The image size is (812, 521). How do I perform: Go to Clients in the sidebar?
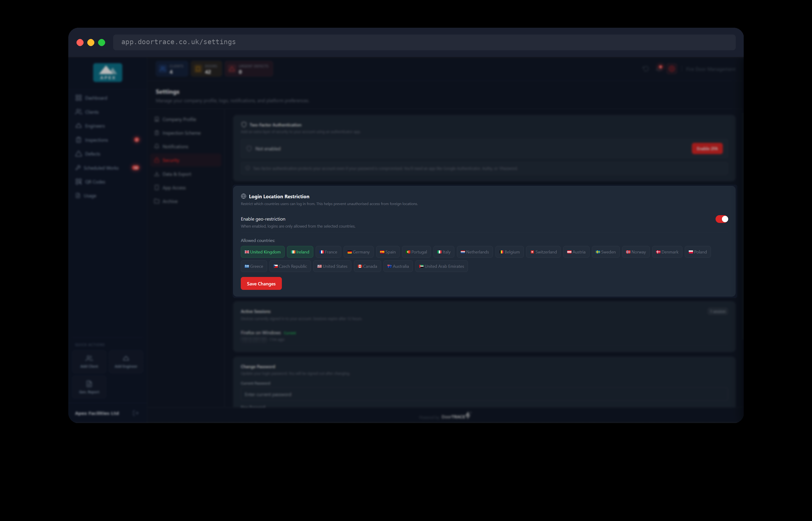pyautogui.click(x=107, y=112)
